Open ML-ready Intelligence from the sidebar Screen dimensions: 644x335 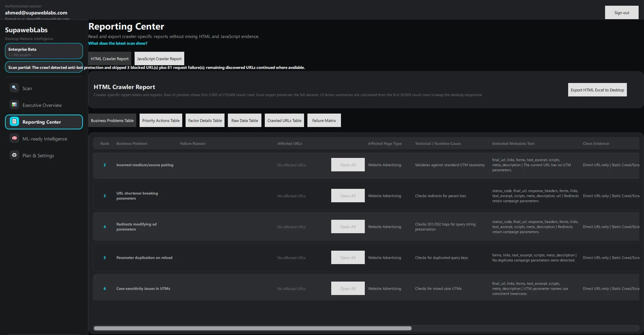coord(44,139)
